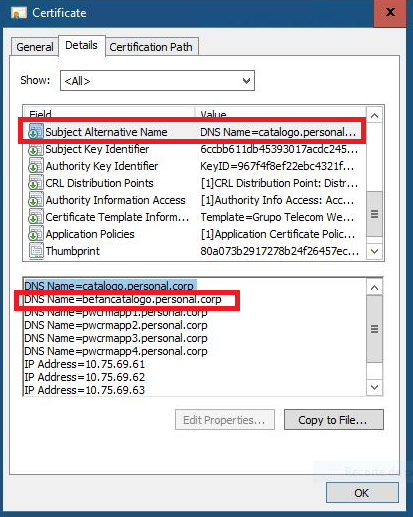
Task: Click the [1]Application Certificate Polic... value
Action: (278, 234)
